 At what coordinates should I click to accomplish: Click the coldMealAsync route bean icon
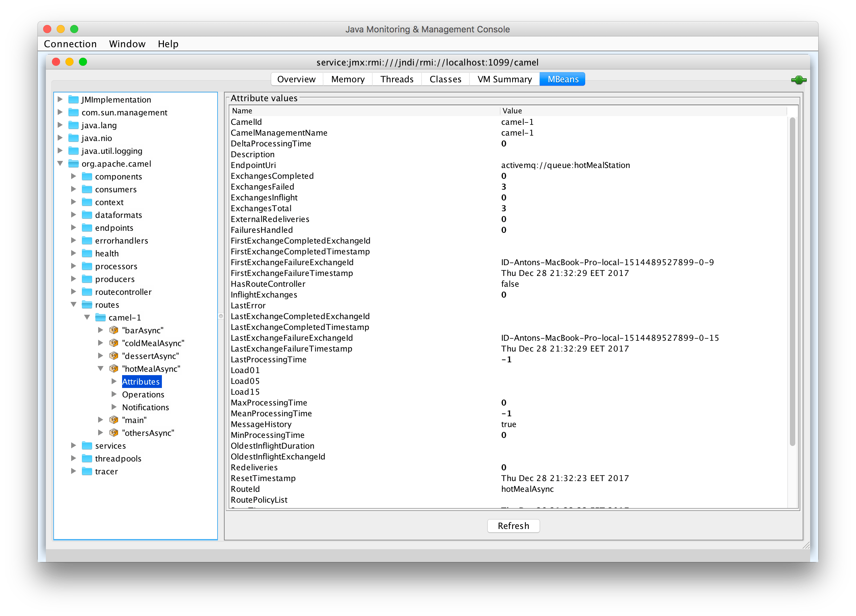(x=114, y=343)
